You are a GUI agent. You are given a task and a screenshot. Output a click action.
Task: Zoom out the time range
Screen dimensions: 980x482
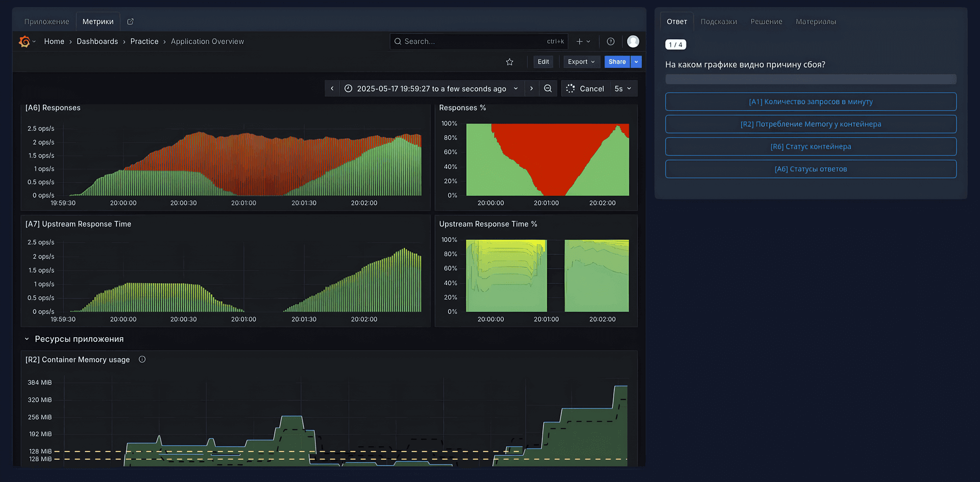click(548, 88)
